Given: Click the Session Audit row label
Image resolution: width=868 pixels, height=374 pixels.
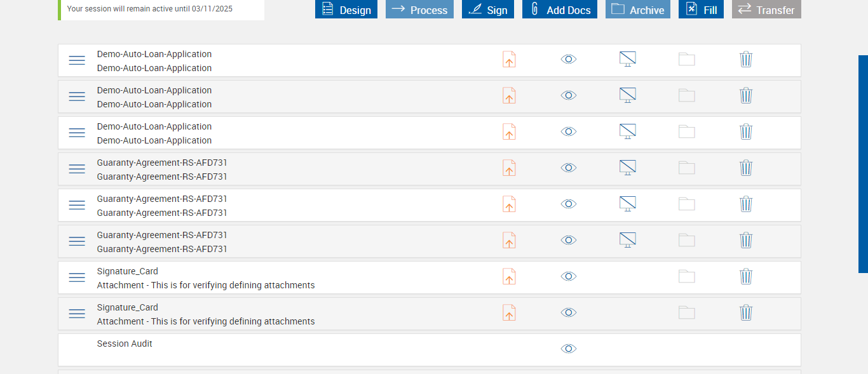Looking at the screenshot, I should point(125,344).
